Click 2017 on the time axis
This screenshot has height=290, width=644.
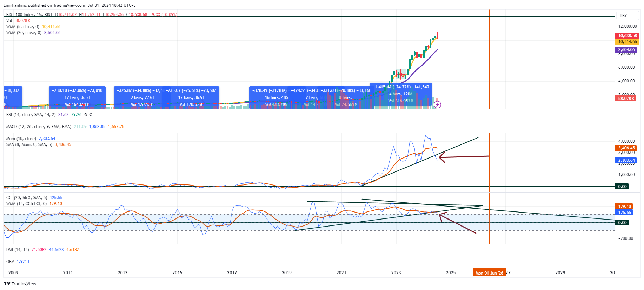(232, 273)
